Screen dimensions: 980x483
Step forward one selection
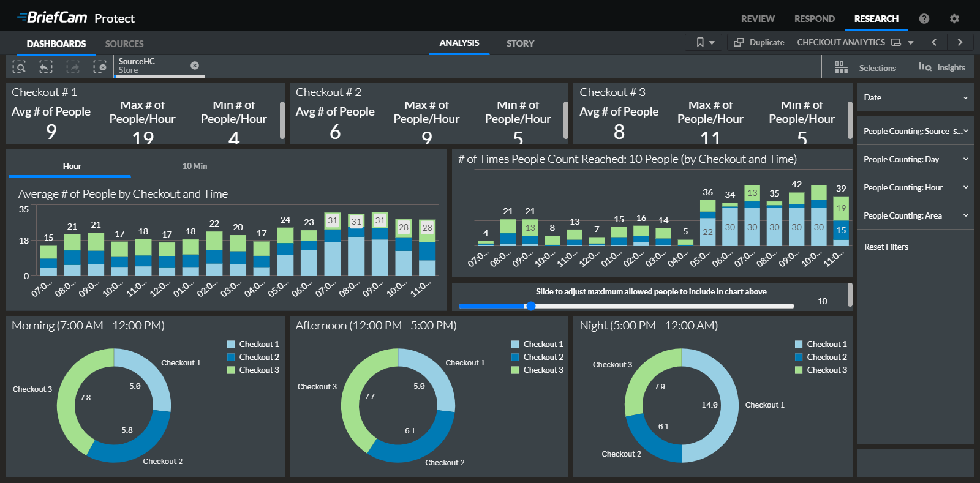click(73, 67)
